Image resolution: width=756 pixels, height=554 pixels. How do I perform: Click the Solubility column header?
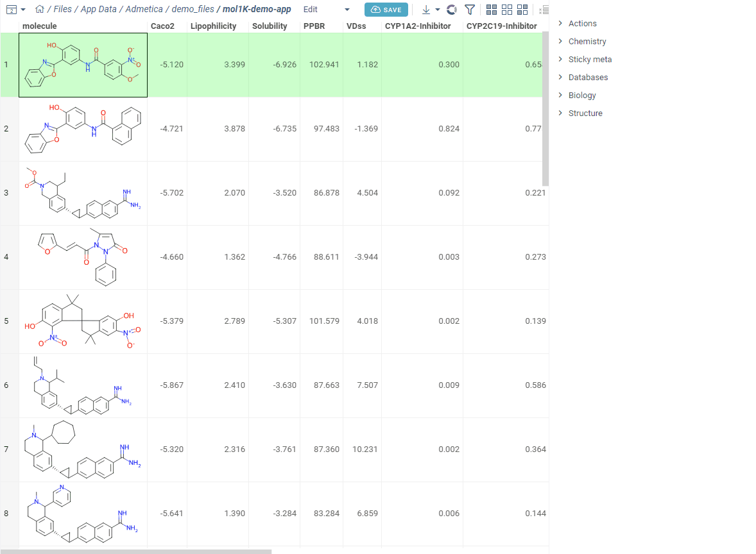[270, 26]
